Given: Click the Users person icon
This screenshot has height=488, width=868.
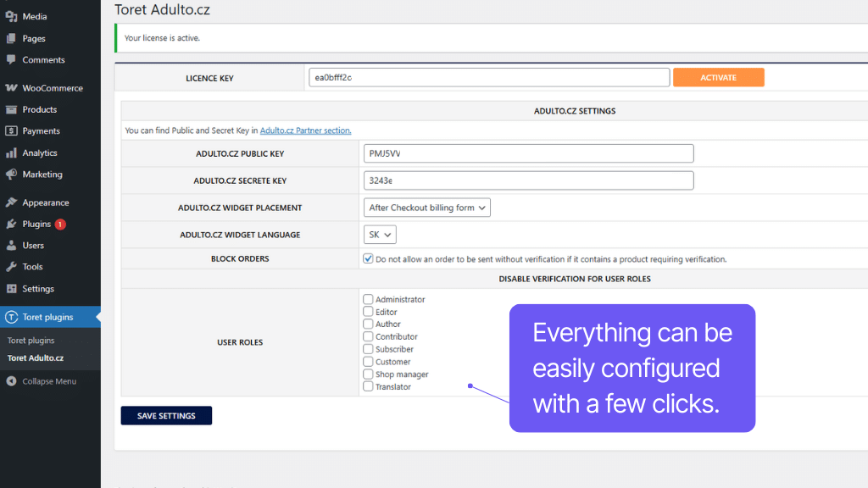Looking at the screenshot, I should [x=11, y=245].
